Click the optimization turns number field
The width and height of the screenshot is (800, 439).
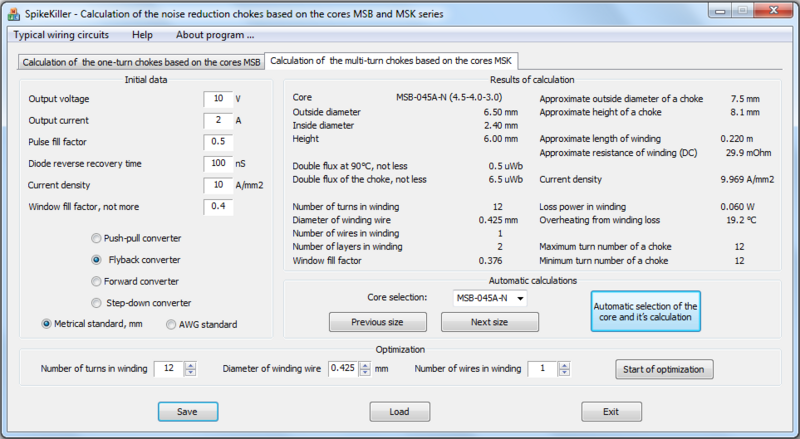tap(169, 369)
